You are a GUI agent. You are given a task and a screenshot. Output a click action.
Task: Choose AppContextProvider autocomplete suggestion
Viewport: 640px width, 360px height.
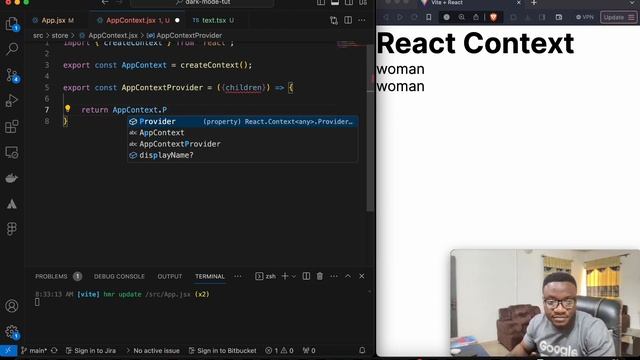(x=243, y=144)
